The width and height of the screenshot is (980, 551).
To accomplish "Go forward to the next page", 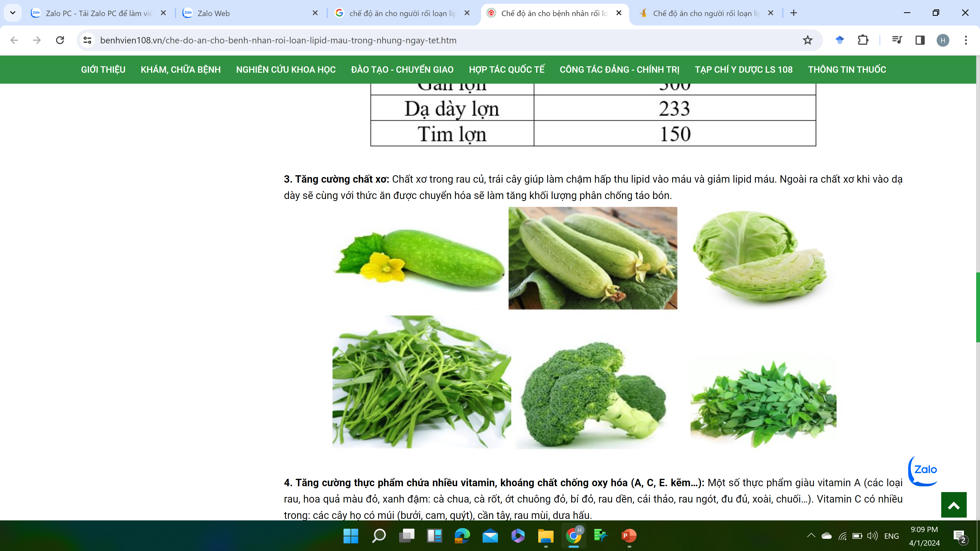I will (x=37, y=40).
